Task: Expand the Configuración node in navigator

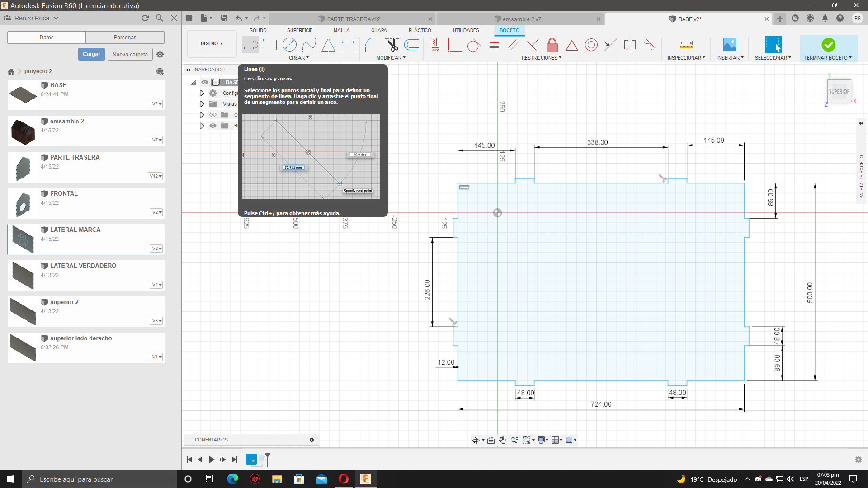Action: pos(202,93)
